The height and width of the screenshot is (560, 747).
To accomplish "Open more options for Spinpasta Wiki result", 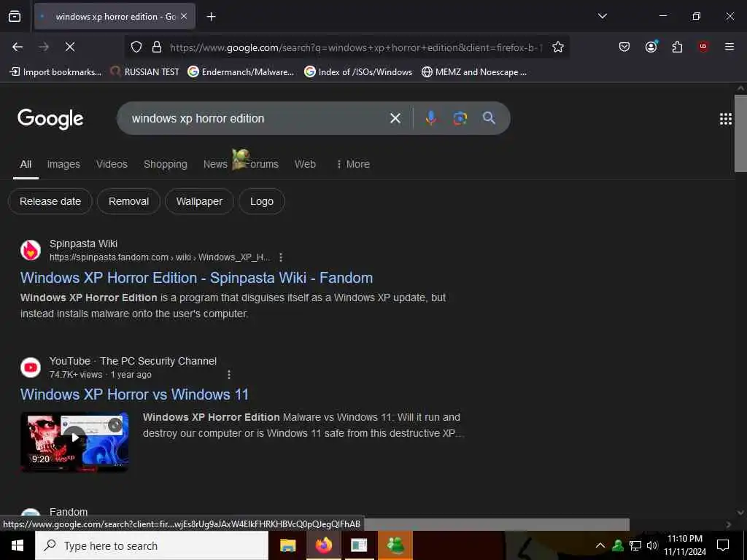I will click(x=281, y=257).
